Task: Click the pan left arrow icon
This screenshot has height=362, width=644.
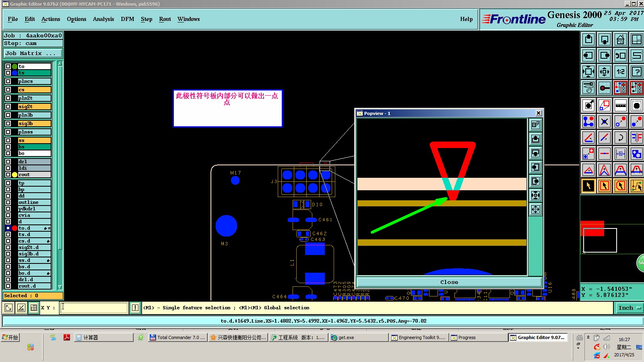Action: 588,56
